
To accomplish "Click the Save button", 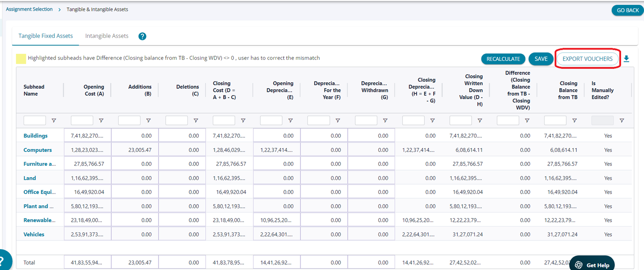I will coord(541,59).
